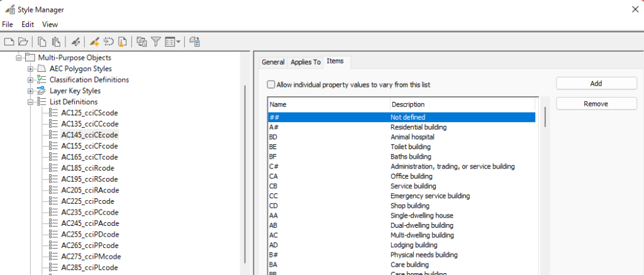Click the List Definitions node icon
This screenshot has height=275, width=644.
(42, 101)
